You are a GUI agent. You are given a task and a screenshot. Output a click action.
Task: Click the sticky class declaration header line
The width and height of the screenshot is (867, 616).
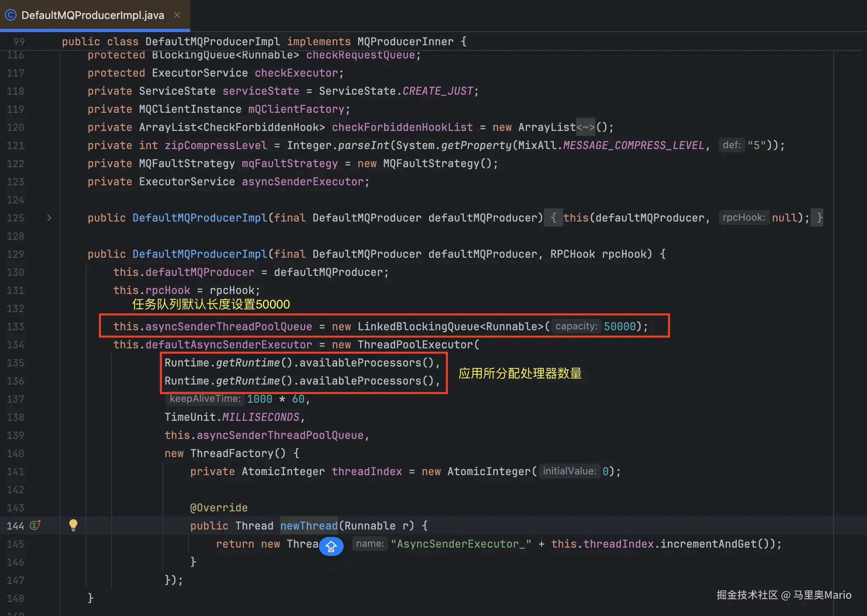(x=264, y=42)
